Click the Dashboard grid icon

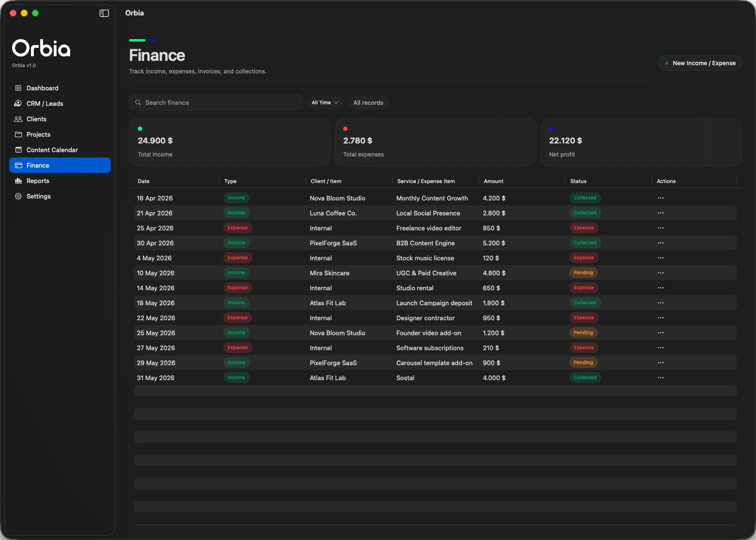[18, 88]
